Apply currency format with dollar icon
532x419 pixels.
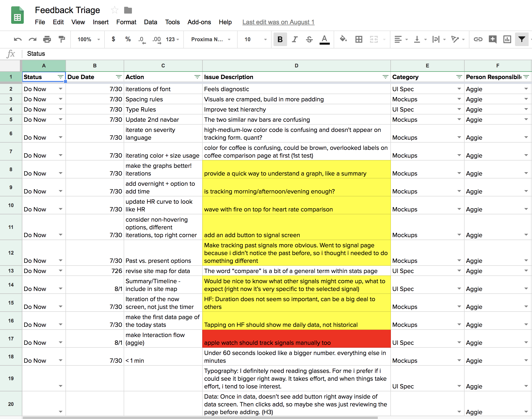113,39
